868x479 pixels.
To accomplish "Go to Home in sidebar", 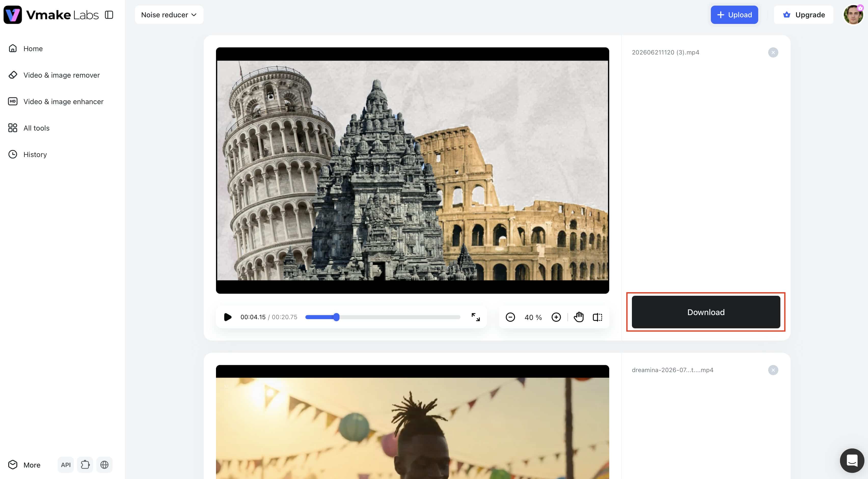I will point(33,48).
